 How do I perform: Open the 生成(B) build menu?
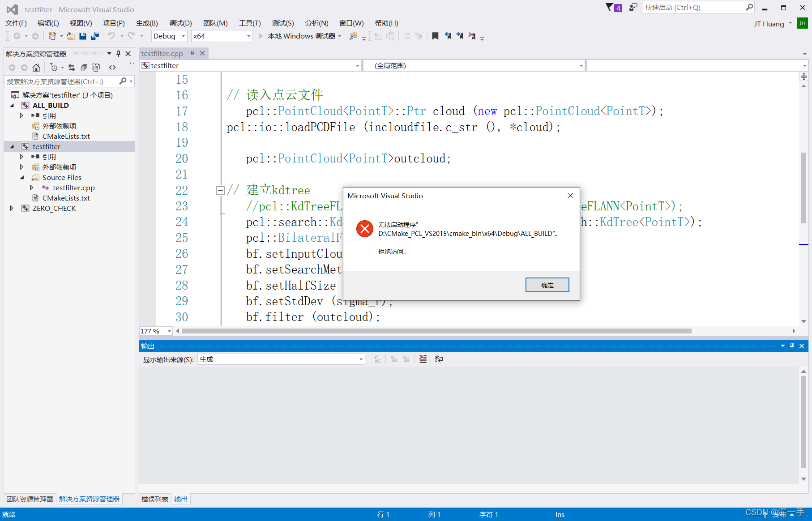(147, 23)
